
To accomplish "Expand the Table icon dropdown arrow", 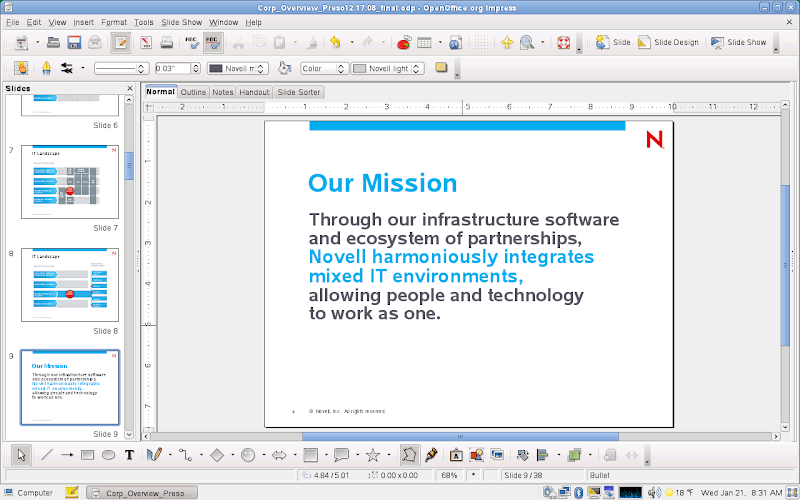I will click(440, 43).
